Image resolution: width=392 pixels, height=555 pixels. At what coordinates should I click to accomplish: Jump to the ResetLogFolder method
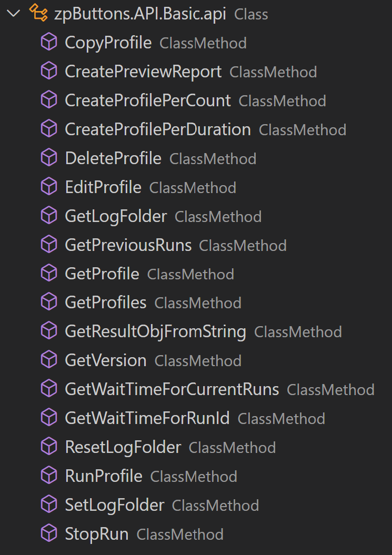click(123, 447)
